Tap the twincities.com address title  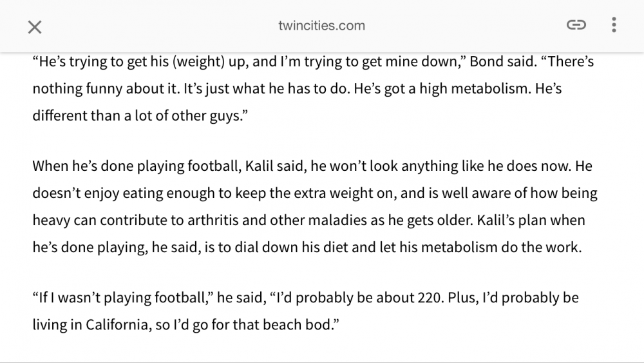(x=321, y=26)
